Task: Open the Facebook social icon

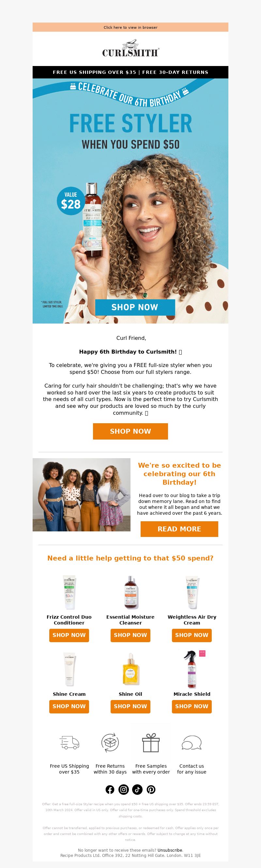Action: [110, 789]
